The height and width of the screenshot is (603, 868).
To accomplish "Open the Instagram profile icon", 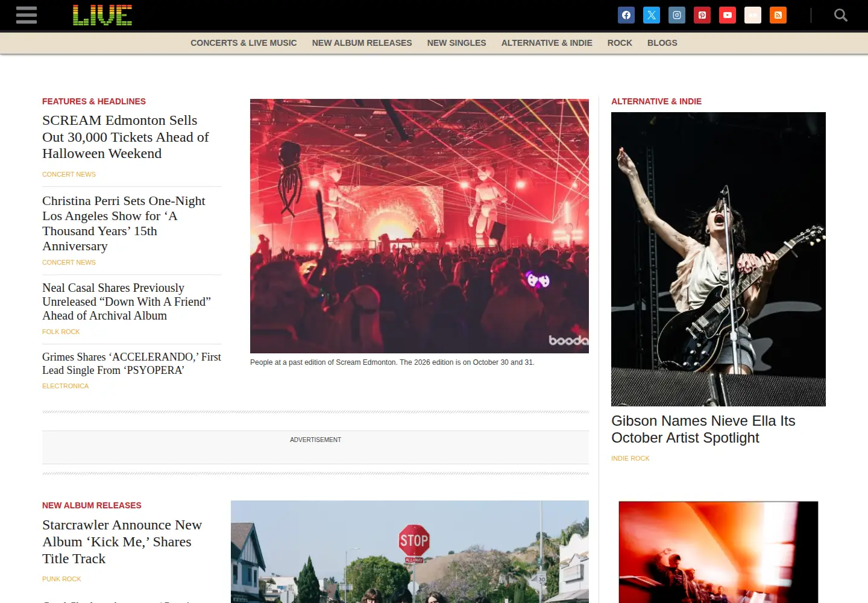I will click(x=677, y=15).
